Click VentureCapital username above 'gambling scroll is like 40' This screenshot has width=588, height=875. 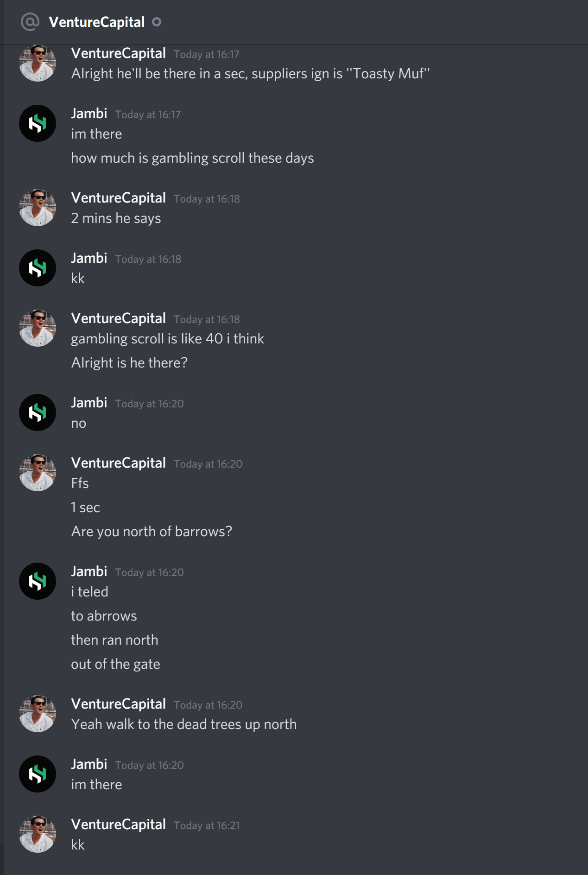pos(118,318)
